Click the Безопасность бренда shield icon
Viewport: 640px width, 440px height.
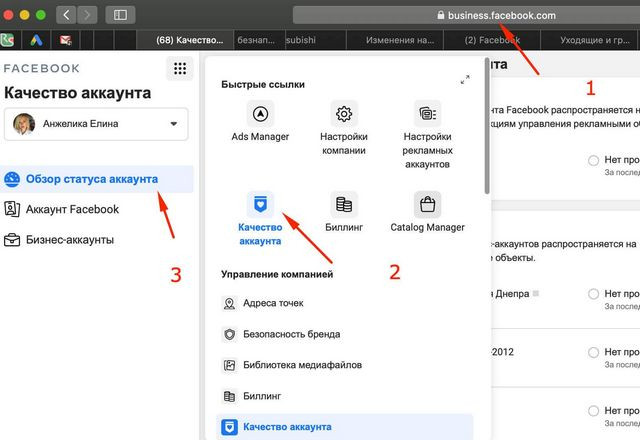point(229,334)
